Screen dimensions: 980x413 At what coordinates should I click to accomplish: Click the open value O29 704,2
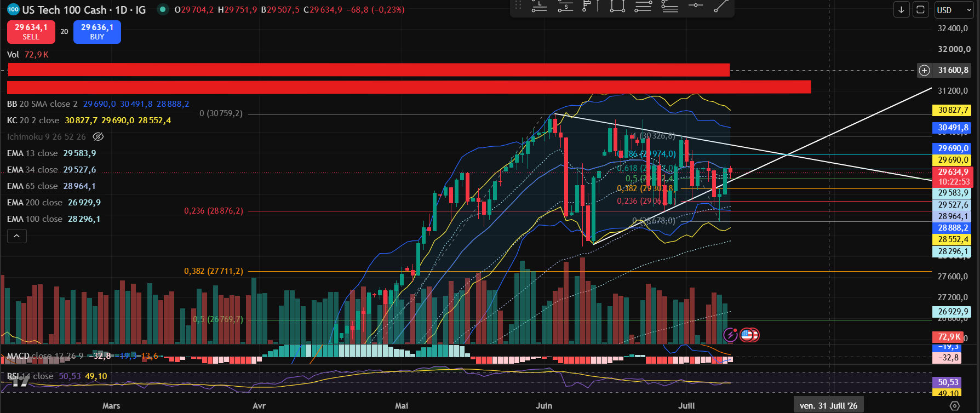(x=194, y=10)
